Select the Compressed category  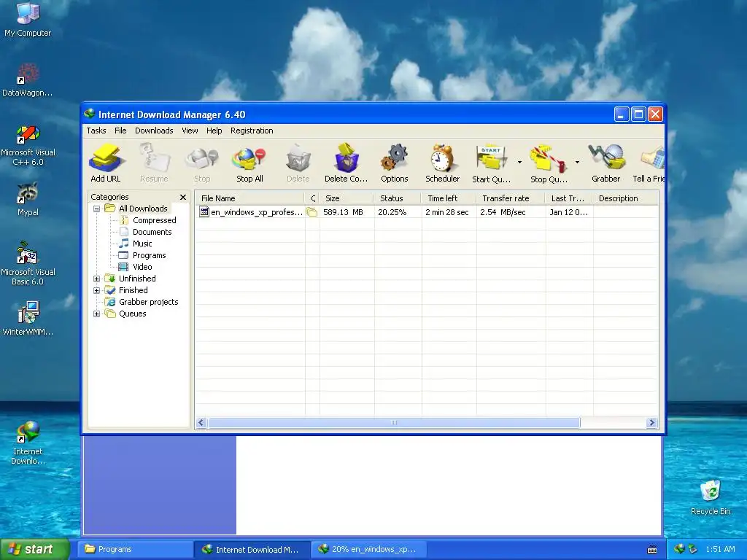click(x=155, y=220)
